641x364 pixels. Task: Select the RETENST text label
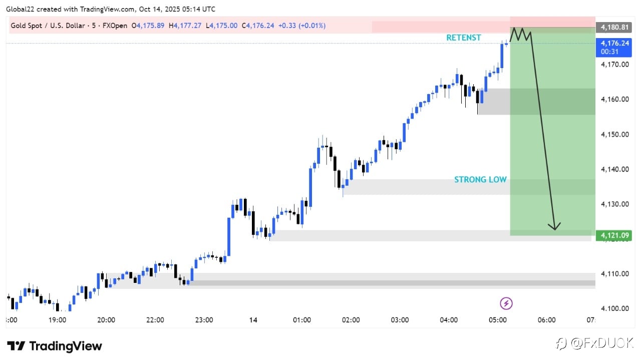point(463,38)
